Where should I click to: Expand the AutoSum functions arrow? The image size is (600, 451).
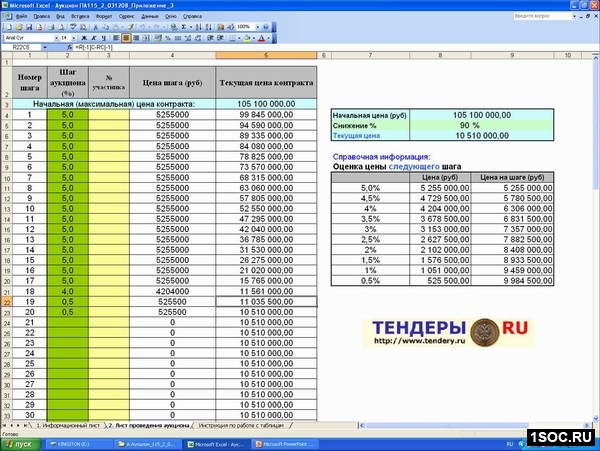point(191,27)
